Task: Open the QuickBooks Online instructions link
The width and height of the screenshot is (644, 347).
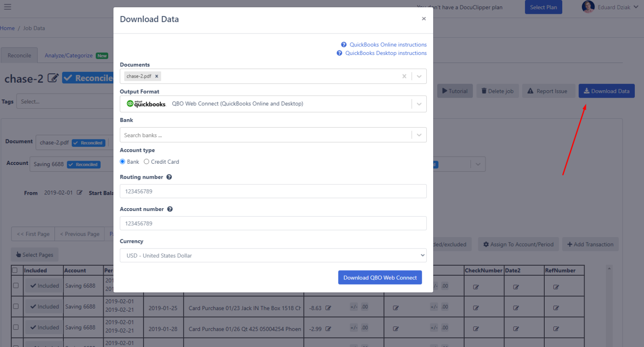Action: [x=388, y=44]
